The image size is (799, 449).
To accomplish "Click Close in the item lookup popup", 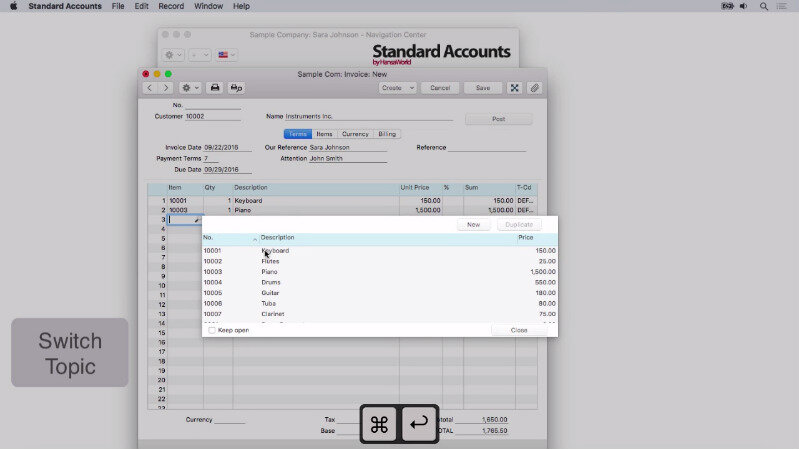I will point(519,330).
